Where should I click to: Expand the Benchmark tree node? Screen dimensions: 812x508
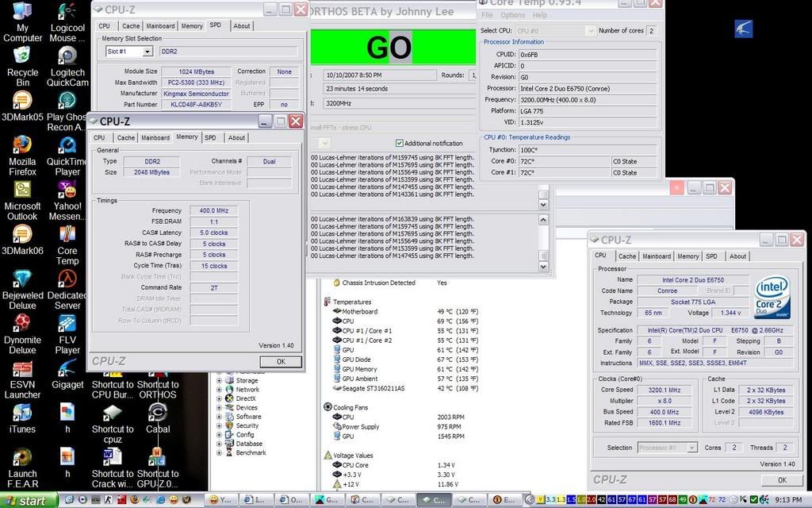click(x=219, y=452)
